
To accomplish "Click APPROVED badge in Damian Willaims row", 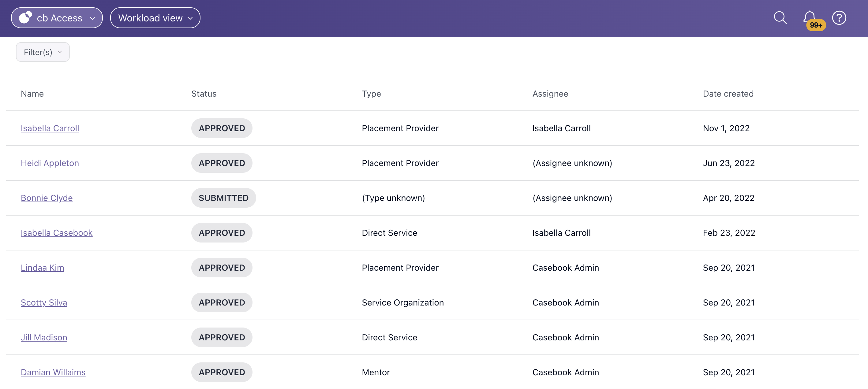I will 222,372.
